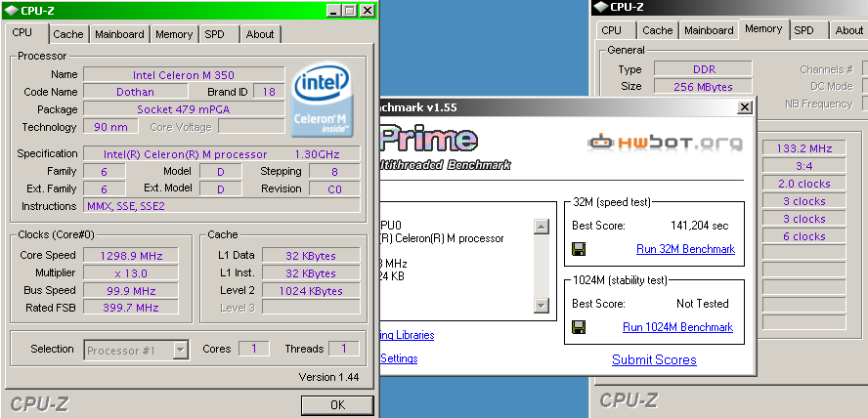Viewport: 868px width, 418px height.
Task: Open Cache tab in left CPU-Z window
Action: click(68, 34)
